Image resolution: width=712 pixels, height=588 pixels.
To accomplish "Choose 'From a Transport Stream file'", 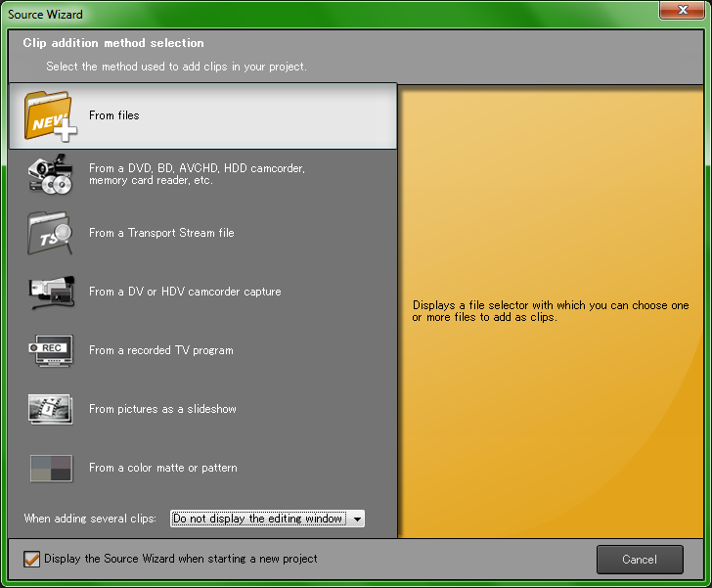I will 161,233.
